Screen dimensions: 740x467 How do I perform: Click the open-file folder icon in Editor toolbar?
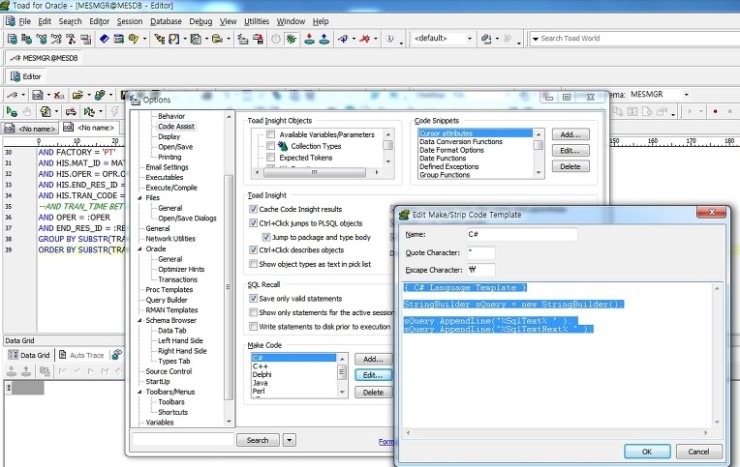(x=77, y=95)
